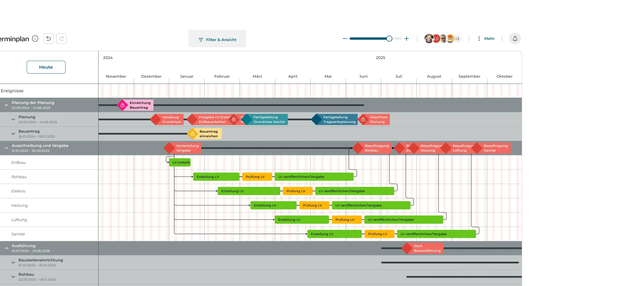Collapse the Planung der Planung group
The image size is (644, 286).
6,105
